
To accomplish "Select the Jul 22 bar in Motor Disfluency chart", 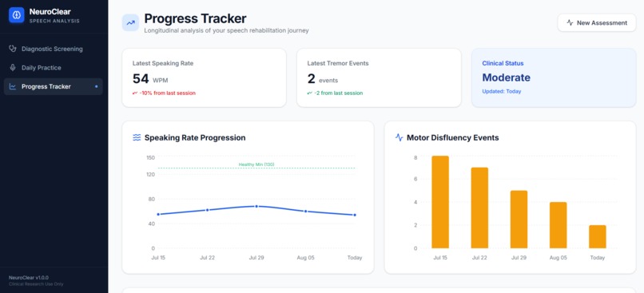I will tap(479, 208).
